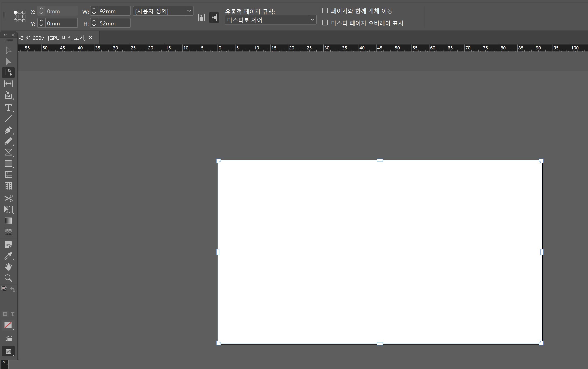Open the 마스터로 제어 liquid rule dropdown
588x369 pixels.
click(312, 20)
